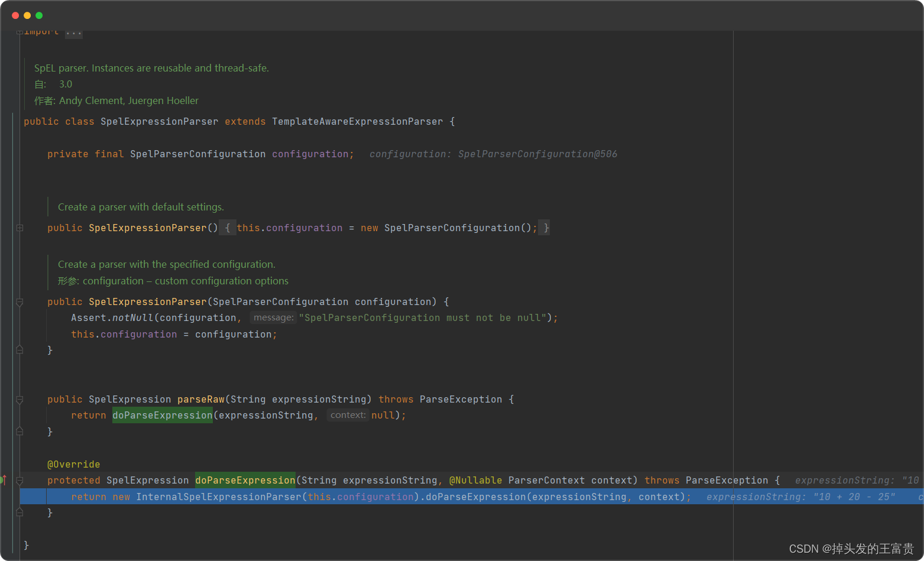
Task: Click fold-end marker closing doParseExpression method
Action: 20,513
